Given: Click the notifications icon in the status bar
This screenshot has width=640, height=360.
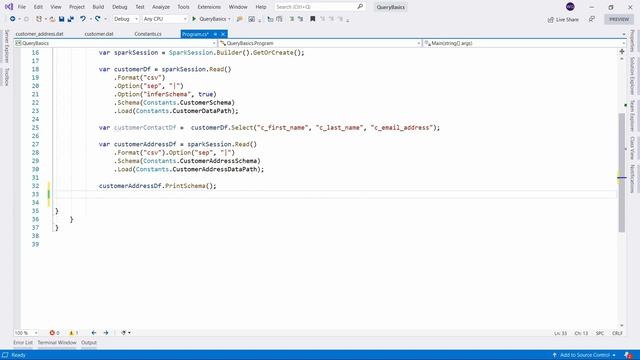Looking at the screenshot, I should pyautogui.click(x=628, y=355).
